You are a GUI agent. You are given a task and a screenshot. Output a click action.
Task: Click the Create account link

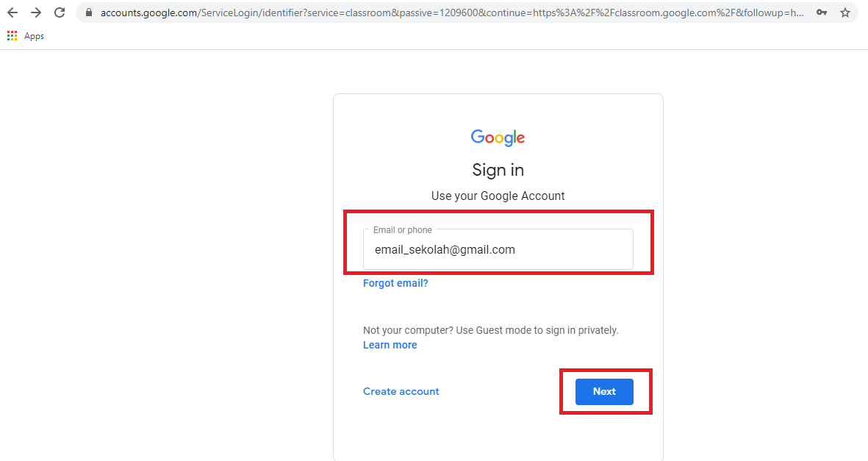point(401,391)
